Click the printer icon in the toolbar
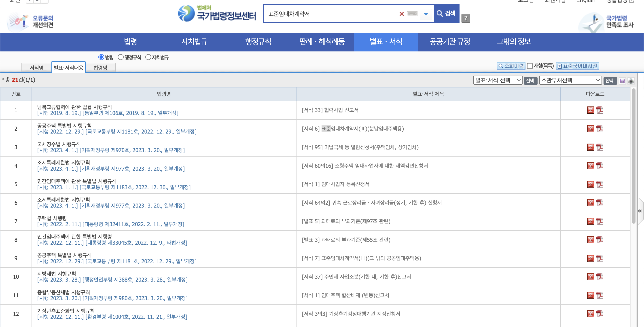This screenshot has height=327, width=644. pyautogui.click(x=631, y=81)
